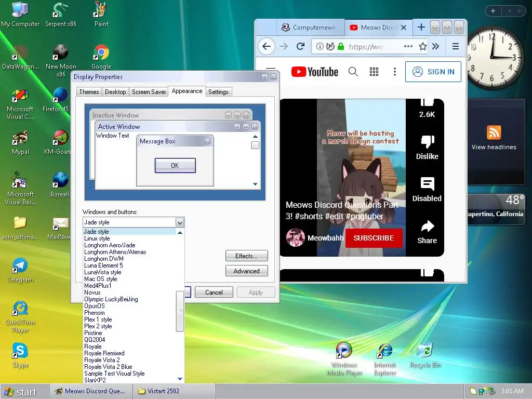532x399 pixels.
Task: Bookmark page with the star icon
Action: click(x=422, y=46)
